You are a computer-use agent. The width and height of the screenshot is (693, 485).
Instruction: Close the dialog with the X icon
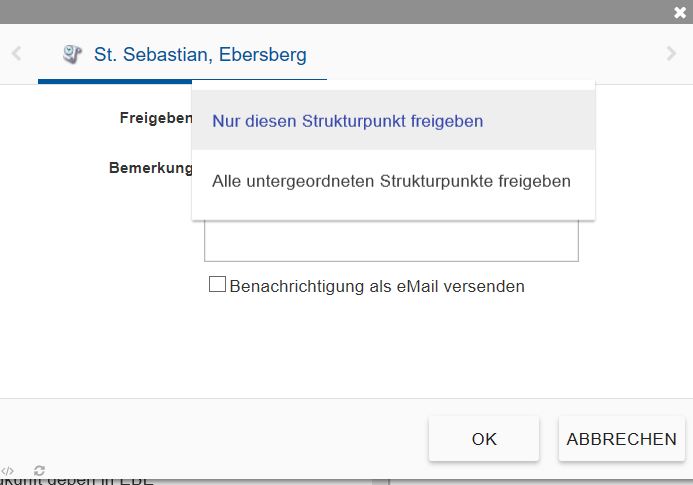(x=680, y=12)
